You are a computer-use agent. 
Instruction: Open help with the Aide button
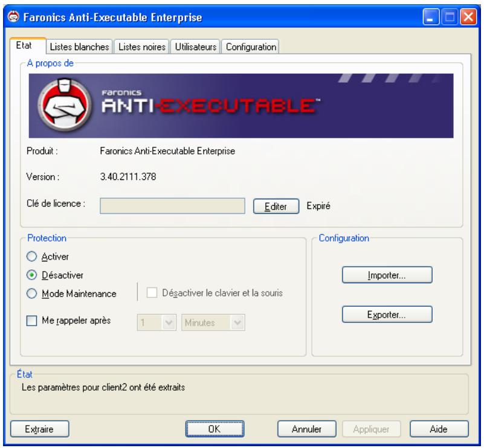pos(439,429)
